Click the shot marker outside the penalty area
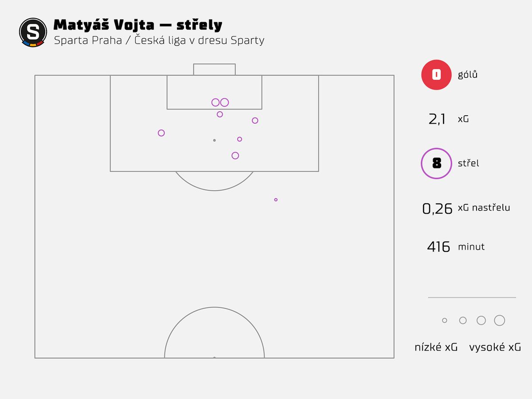 click(x=276, y=200)
